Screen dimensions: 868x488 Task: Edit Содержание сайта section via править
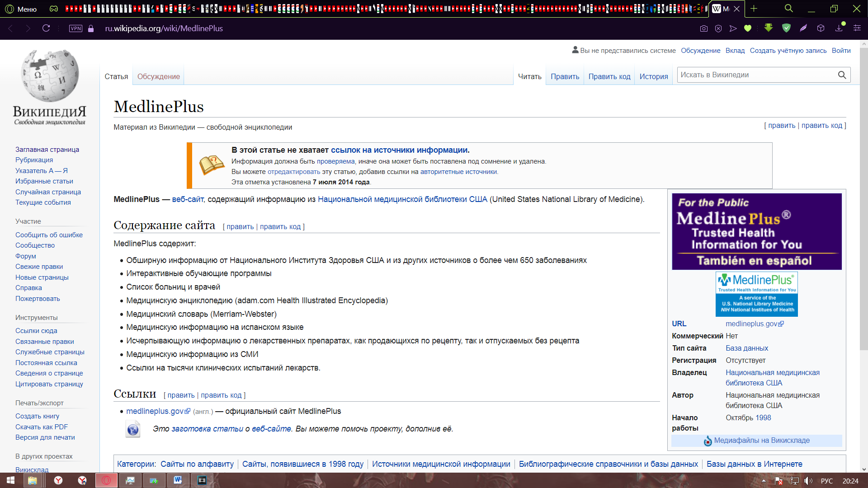coord(240,227)
